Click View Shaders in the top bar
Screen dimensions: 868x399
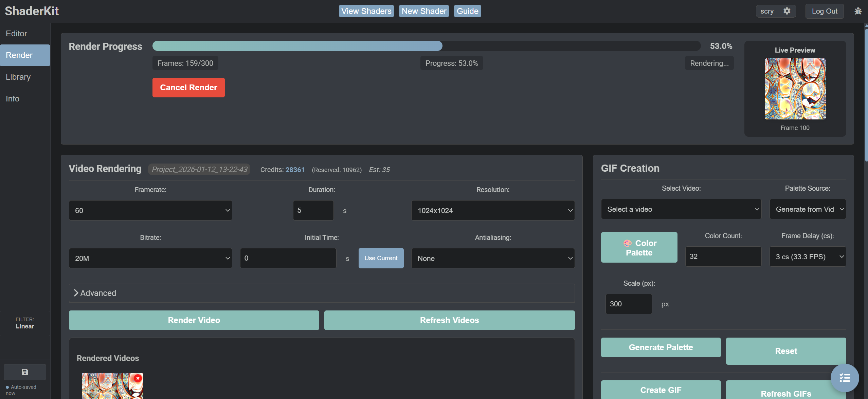(x=366, y=11)
